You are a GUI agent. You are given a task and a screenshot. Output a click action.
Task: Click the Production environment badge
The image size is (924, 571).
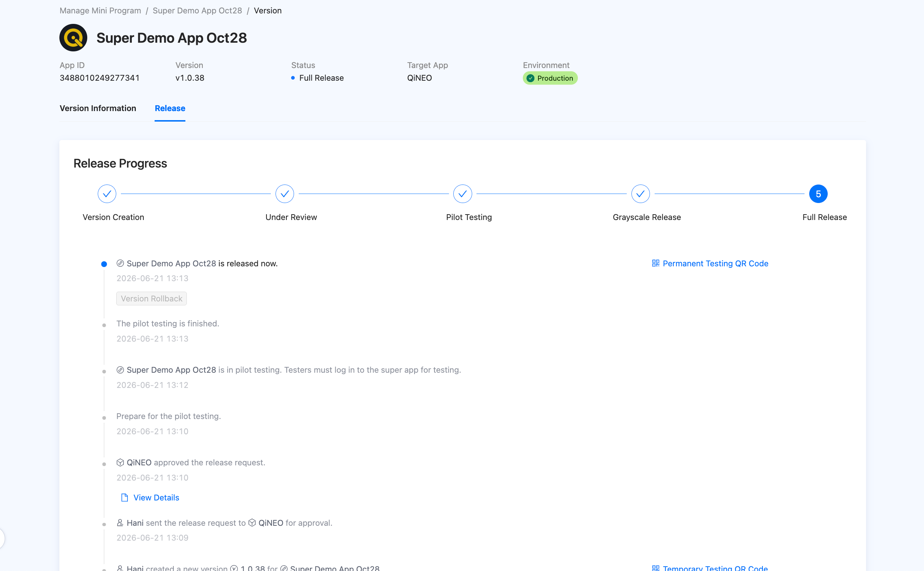550,78
